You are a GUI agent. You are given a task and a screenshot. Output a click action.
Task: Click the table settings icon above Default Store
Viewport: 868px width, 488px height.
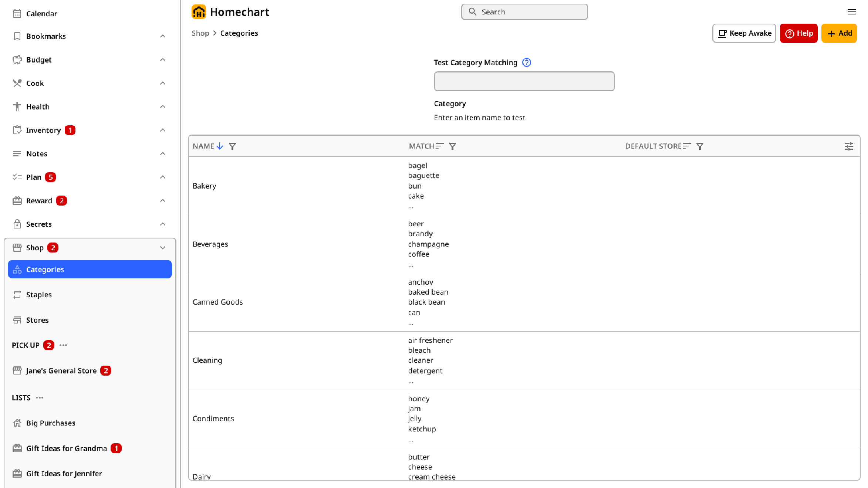(849, 146)
